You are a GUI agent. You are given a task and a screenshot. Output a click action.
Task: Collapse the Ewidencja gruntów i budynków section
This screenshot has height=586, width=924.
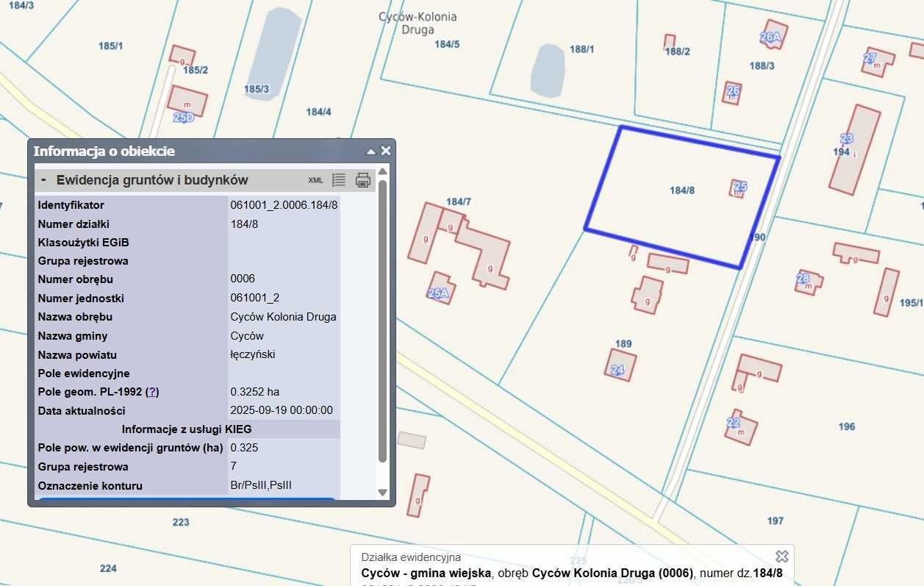[44, 180]
